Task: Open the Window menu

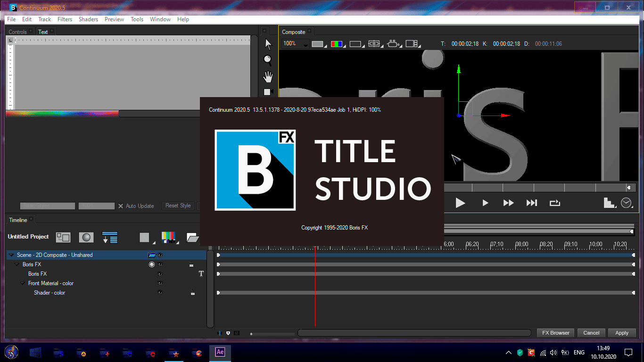Action: (x=160, y=19)
